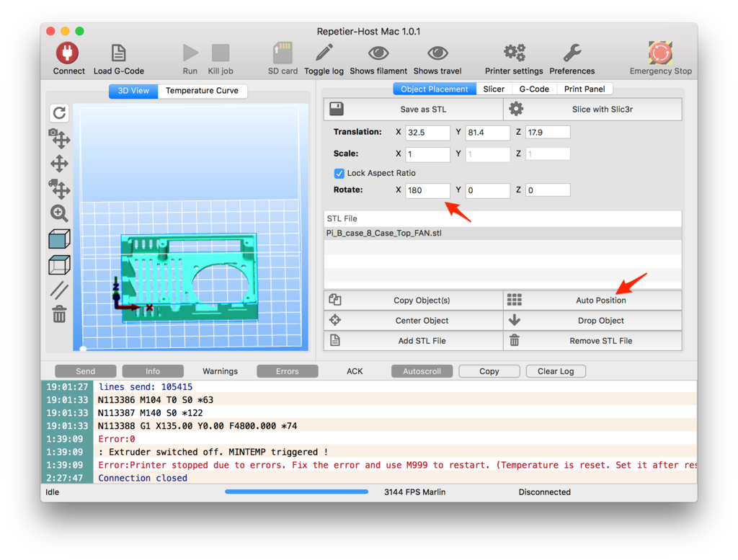738x560 pixels.
Task: Open Preferences wrench icon
Action: pos(572,53)
